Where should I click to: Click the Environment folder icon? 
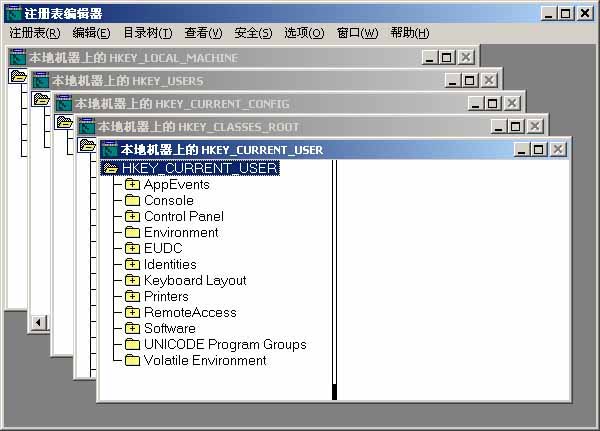coord(132,233)
